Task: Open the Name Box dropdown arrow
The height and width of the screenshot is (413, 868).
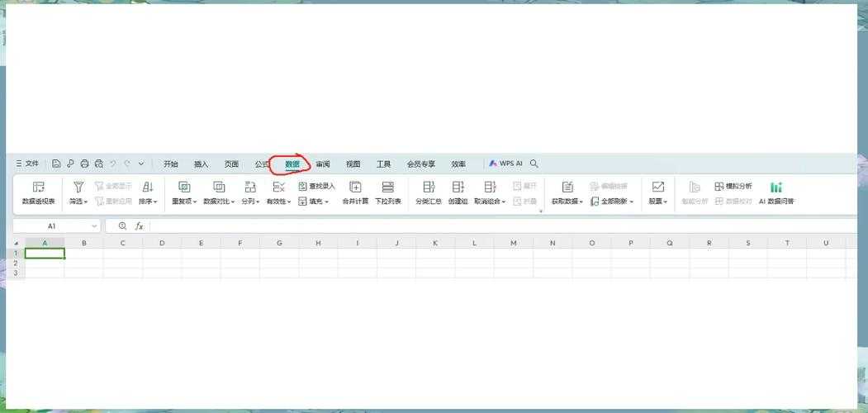Action: point(94,226)
